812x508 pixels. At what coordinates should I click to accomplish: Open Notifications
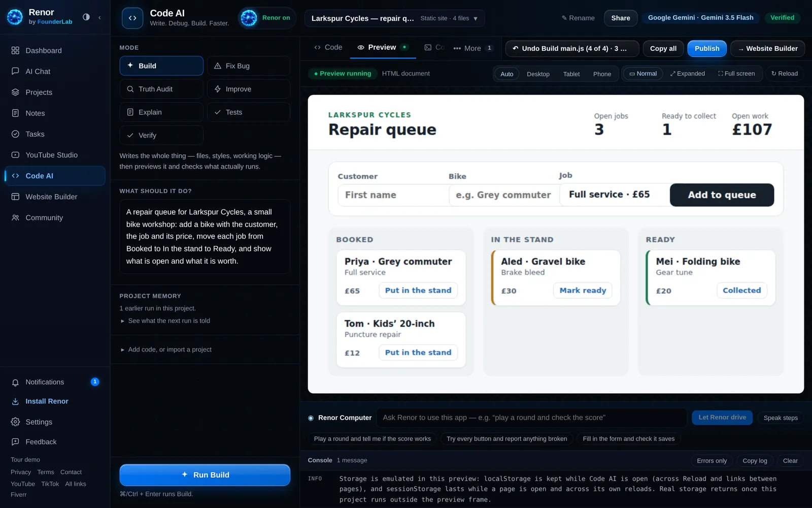point(55,382)
